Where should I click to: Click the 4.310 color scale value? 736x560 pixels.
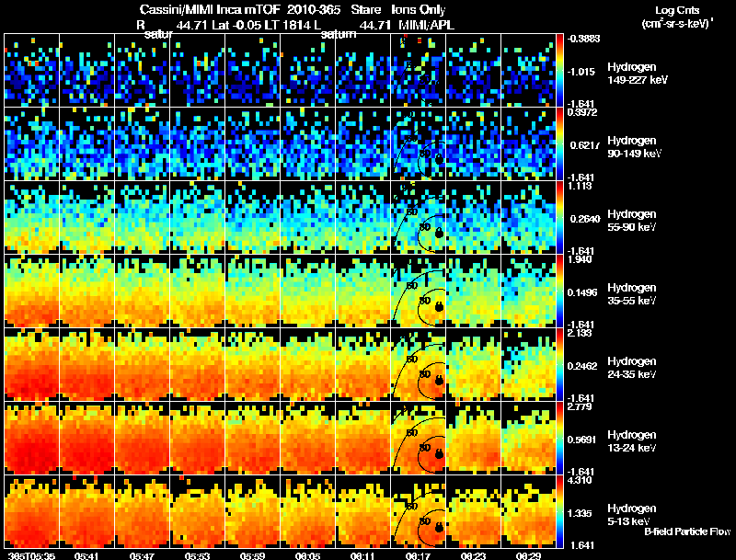click(580, 480)
